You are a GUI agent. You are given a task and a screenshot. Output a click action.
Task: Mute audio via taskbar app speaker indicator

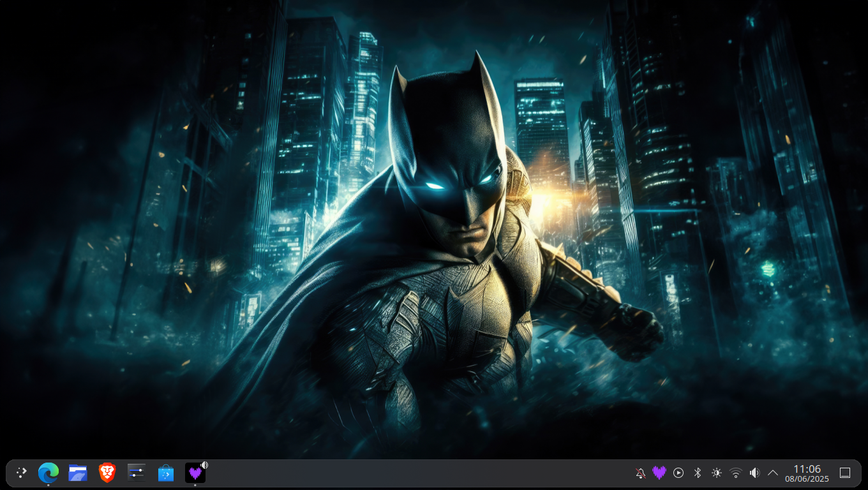pyautogui.click(x=204, y=464)
